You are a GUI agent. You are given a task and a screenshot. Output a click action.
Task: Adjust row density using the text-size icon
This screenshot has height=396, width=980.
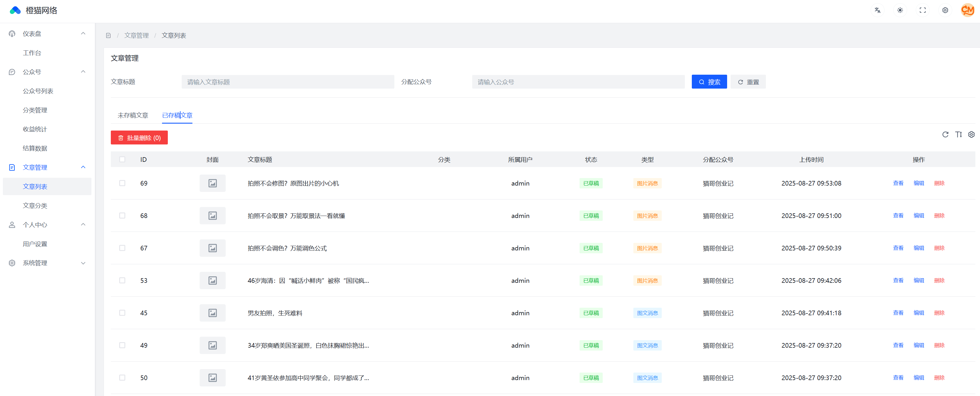pos(959,134)
